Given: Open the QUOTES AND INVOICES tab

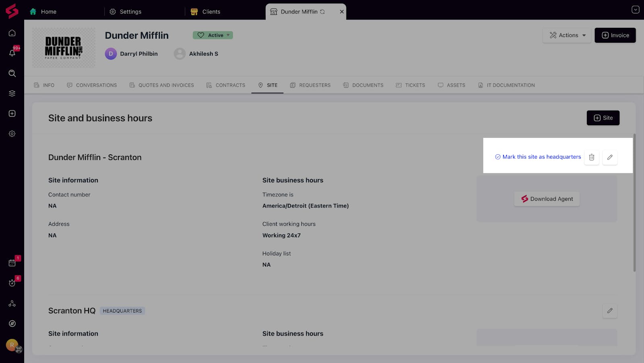Looking at the screenshot, I should tap(161, 85).
